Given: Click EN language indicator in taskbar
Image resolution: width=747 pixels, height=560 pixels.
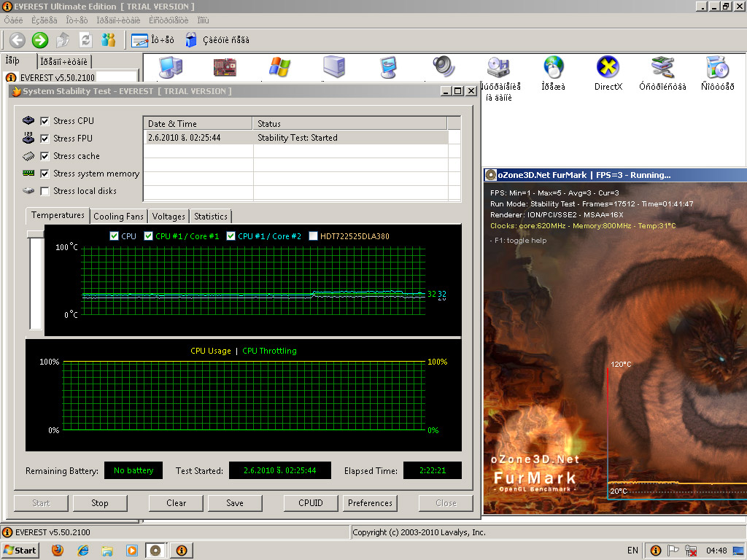Looking at the screenshot, I should [x=632, y=551].
